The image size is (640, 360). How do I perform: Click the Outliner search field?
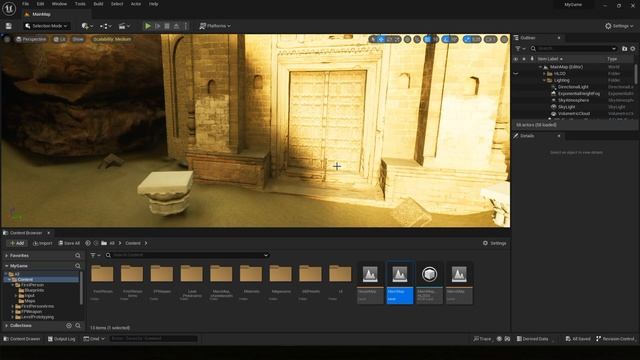coord(573,49)
